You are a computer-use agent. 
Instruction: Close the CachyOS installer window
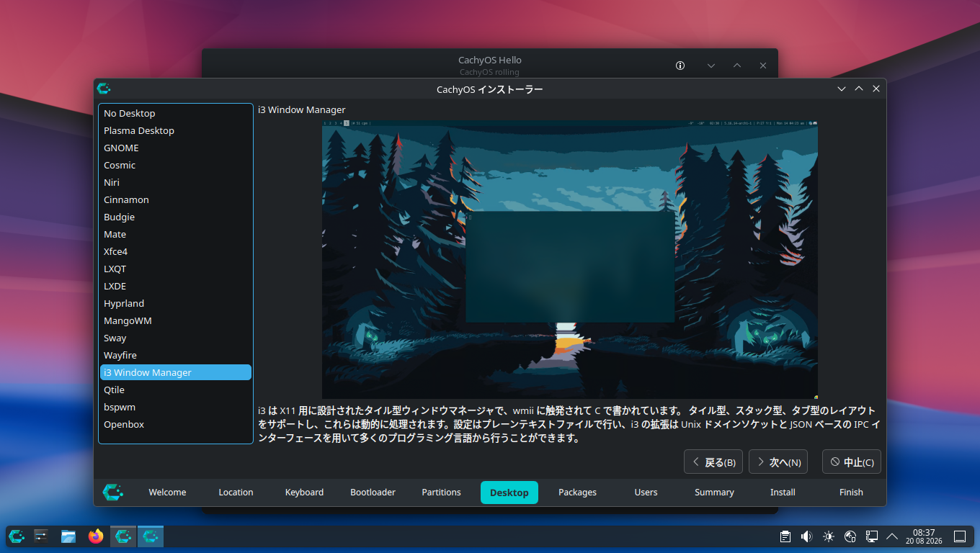[876, 89]
